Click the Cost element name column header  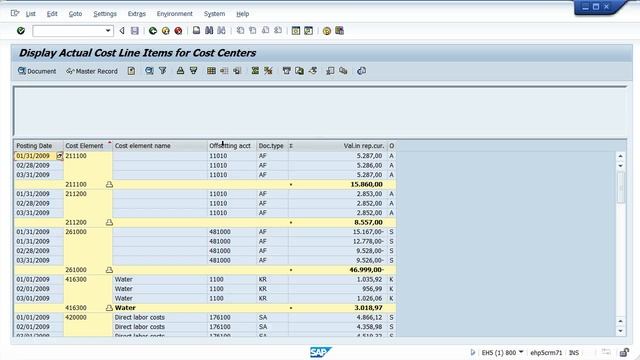[x=160, y=146]
